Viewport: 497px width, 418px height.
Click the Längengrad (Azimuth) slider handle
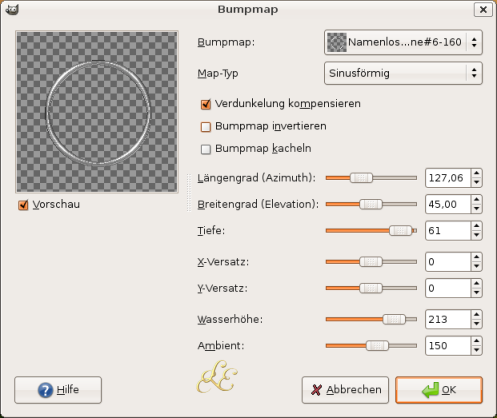tap(361, 178)
